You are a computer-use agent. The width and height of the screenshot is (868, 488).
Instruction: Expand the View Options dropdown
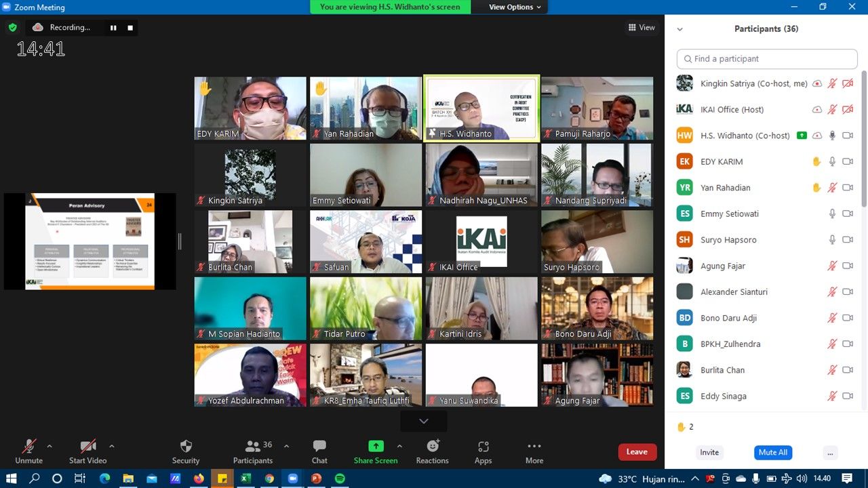coord(515,7)
